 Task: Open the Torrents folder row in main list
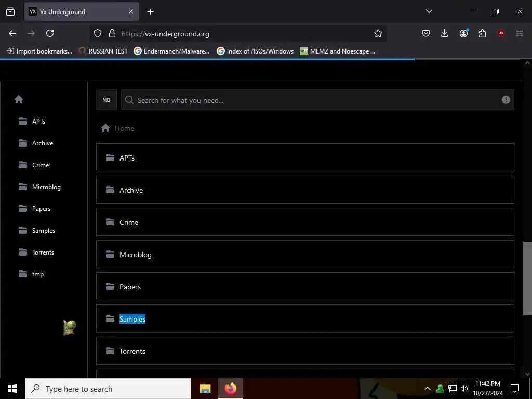(x=305, y=351)
